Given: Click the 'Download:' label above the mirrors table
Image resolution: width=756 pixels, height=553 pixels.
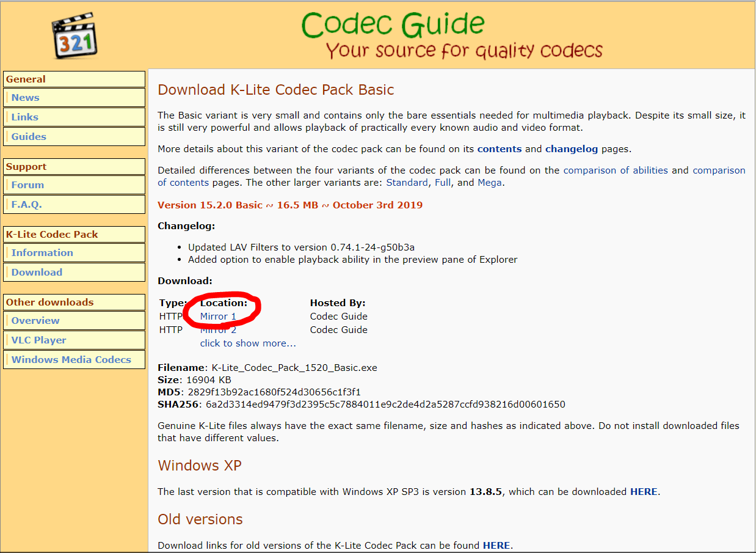Looking at the screenshot, I should (185, 281).
